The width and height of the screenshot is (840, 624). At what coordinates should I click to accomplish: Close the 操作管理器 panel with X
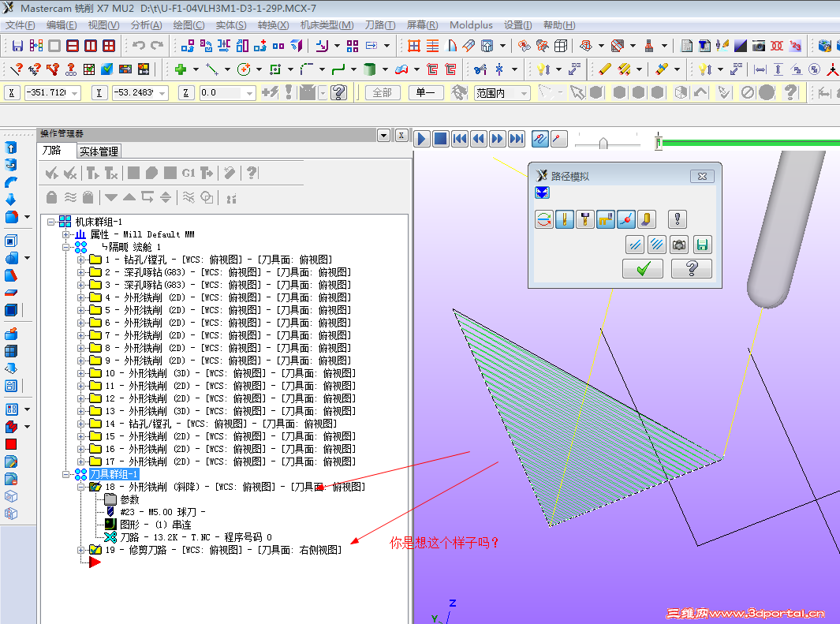pos(401,136)
